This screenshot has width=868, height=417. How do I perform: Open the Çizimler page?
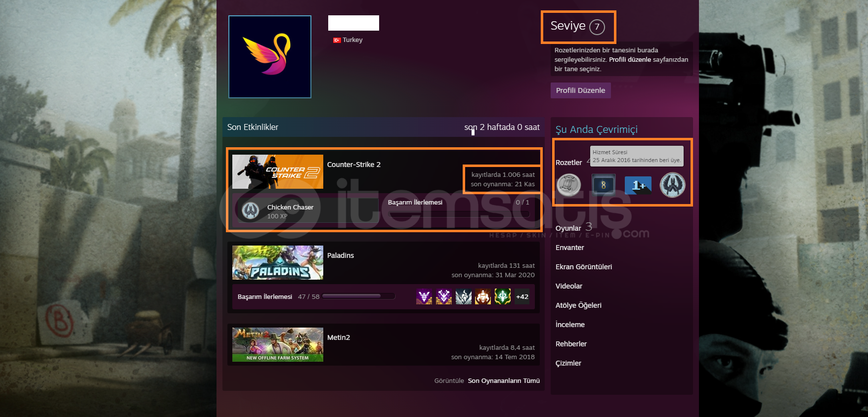pos(568,363)
